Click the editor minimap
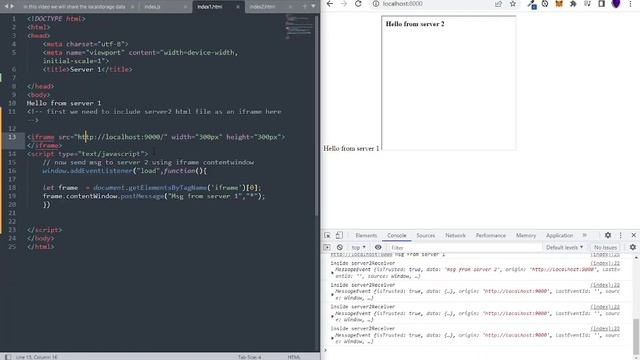 tap(299, 27)
